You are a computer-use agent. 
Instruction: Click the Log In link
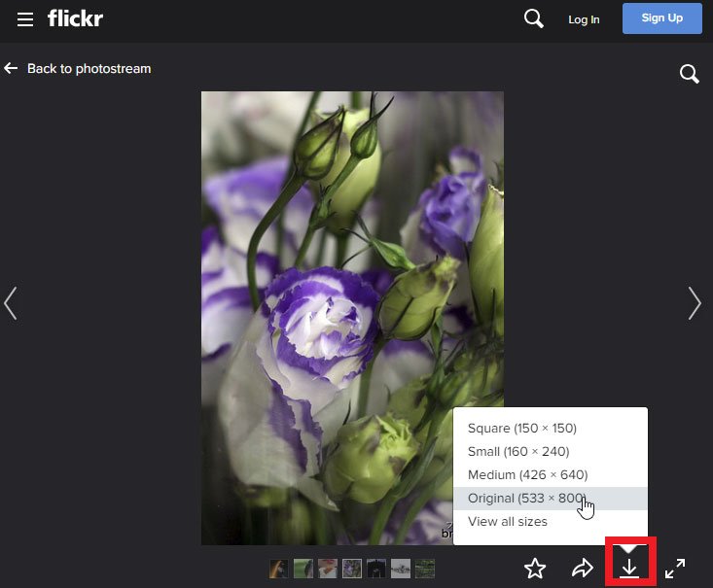pyautogui.click(x=584, y=19)
